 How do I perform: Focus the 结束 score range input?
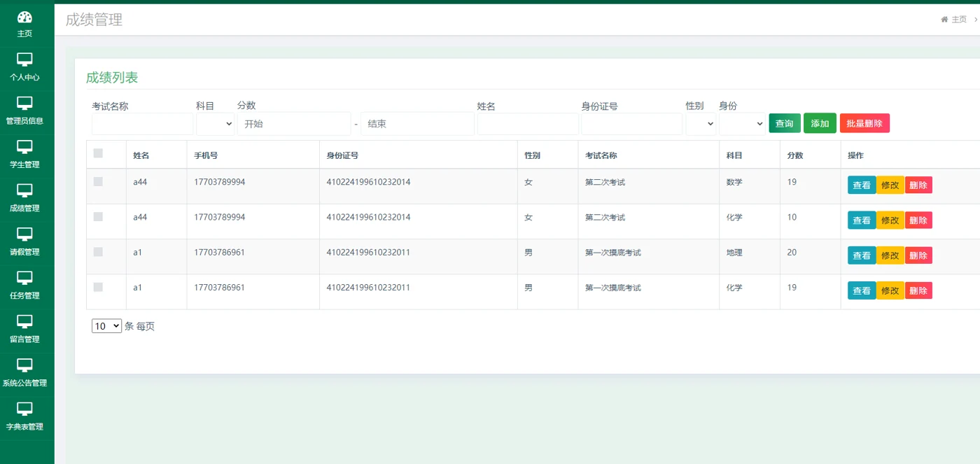click(418, 124)
